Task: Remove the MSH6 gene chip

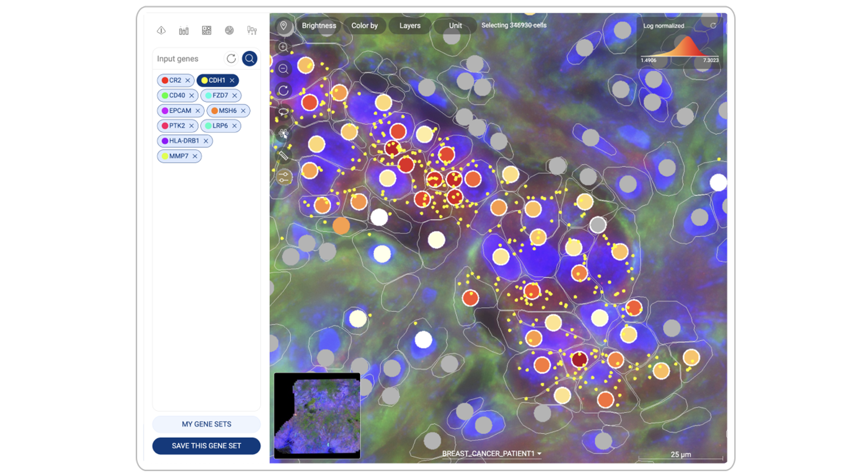Action: click(243, 111)
